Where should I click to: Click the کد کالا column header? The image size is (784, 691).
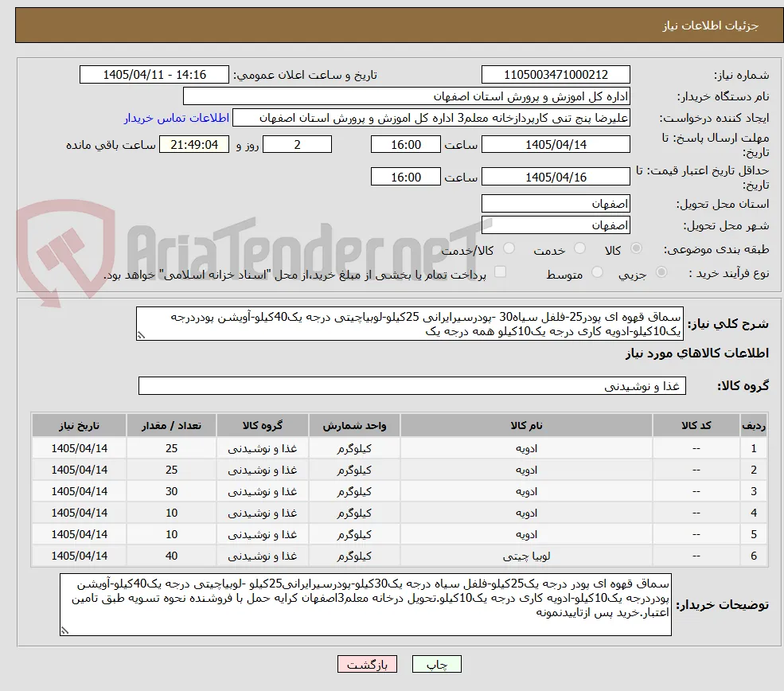coord(696,425)
